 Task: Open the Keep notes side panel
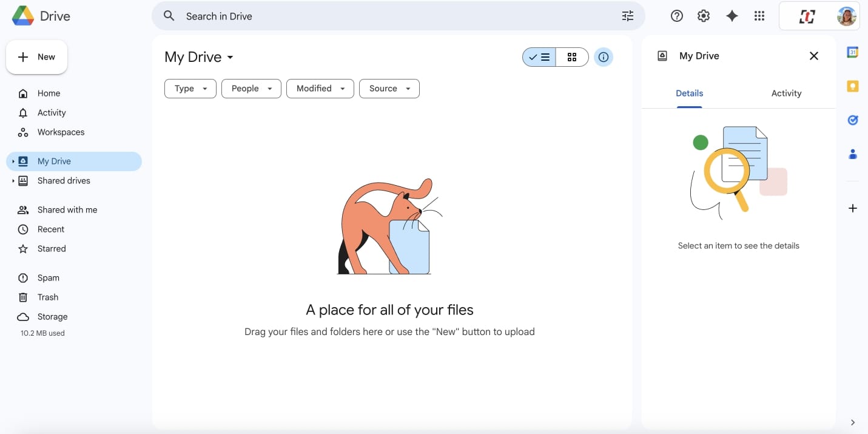click(x=853, y=86)
